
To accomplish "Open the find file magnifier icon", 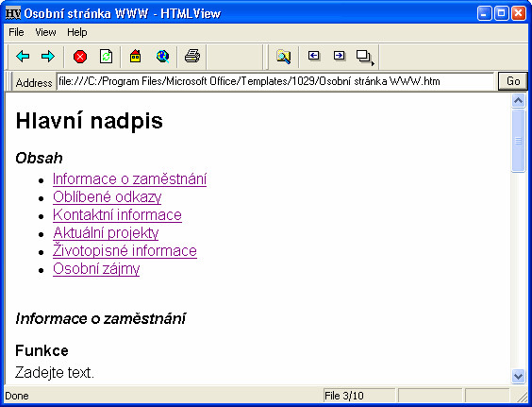I will (283, 57).
